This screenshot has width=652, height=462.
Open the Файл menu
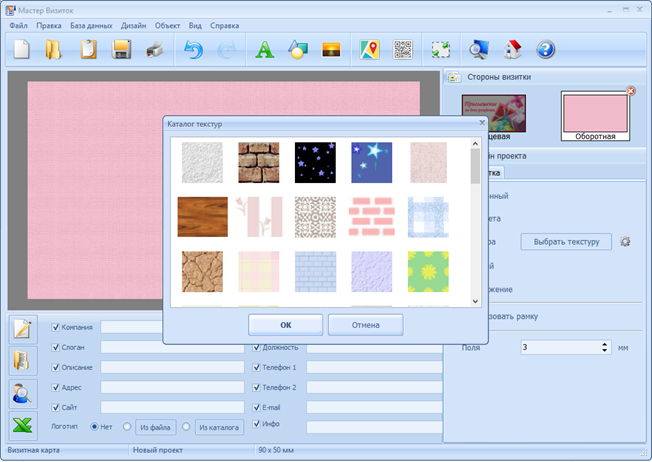(x=18, y=26)
